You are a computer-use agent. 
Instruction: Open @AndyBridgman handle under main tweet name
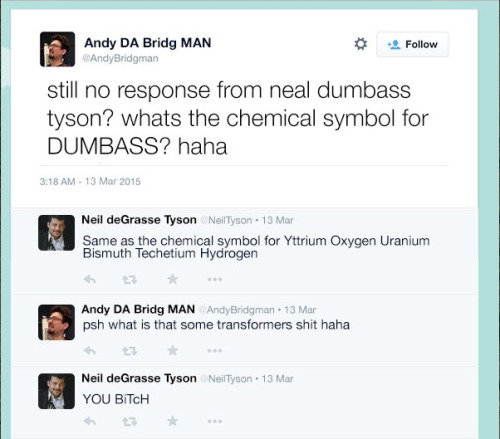pyautogui.click(x=120, y=58)
